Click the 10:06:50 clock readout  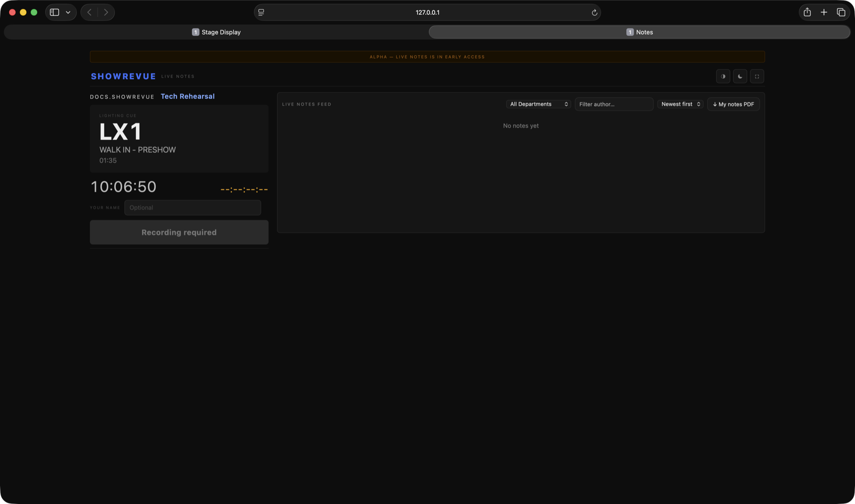[x=123, y=187]
